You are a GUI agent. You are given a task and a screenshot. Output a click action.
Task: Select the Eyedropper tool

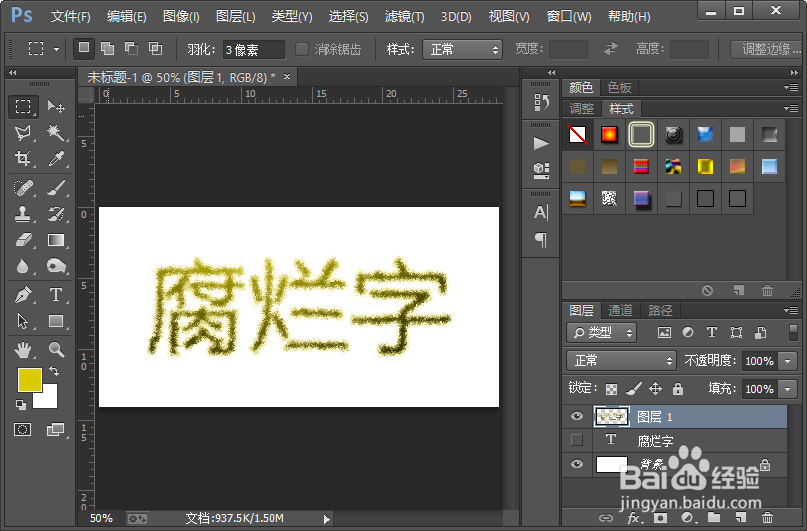[x=56, y=158]
